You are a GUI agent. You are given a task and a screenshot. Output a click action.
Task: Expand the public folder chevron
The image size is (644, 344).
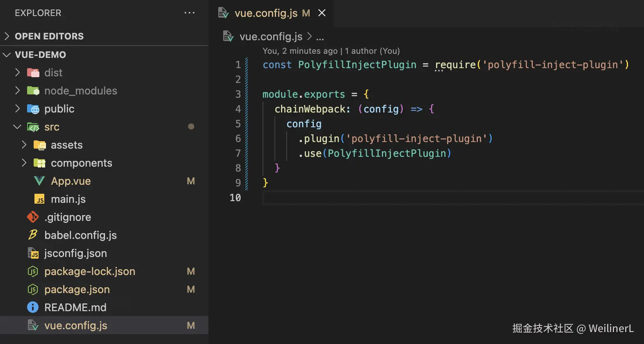pos(18,108)
